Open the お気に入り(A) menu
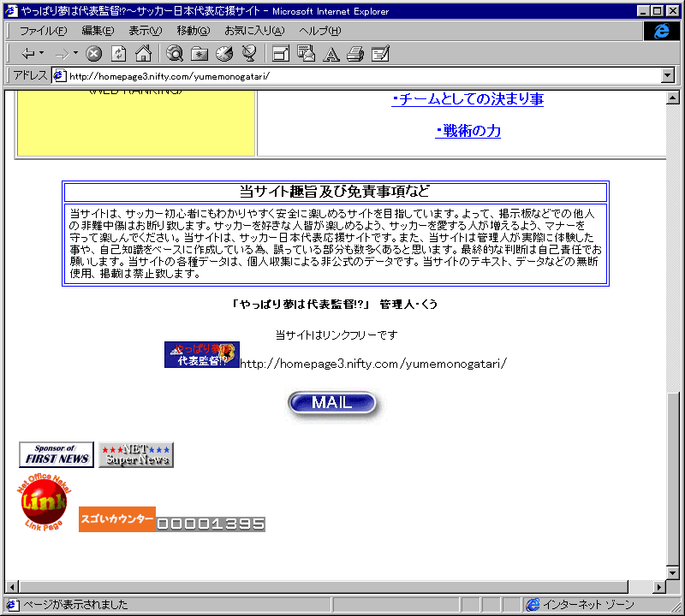The image size is (685, 616). (254, 31)
